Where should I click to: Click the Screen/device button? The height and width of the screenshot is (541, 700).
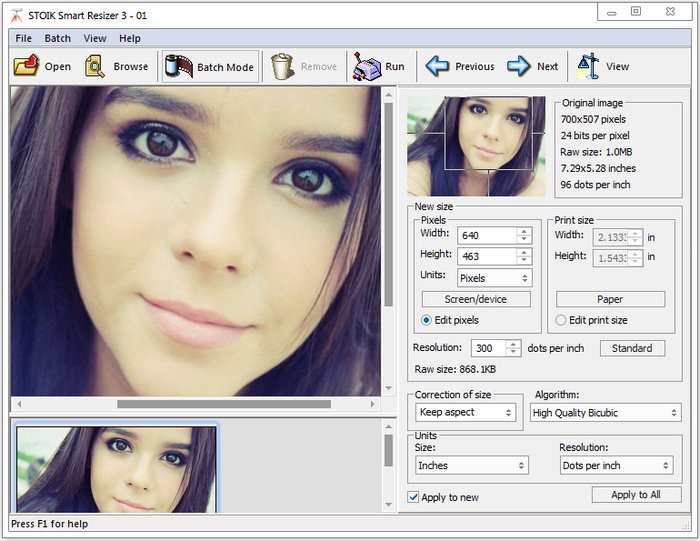[x=476, y=299]
